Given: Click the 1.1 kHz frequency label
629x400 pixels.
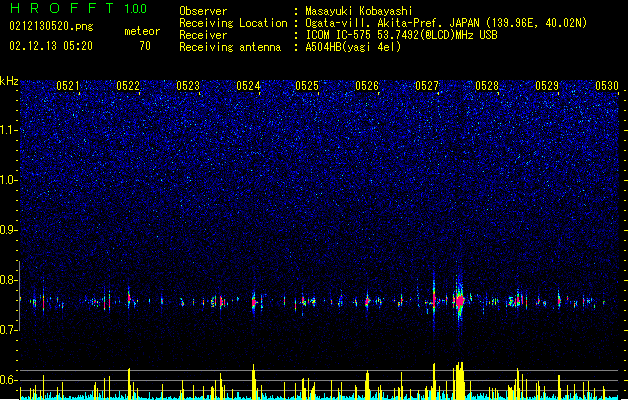Looking at the screenshot, I should coord(9,130).
